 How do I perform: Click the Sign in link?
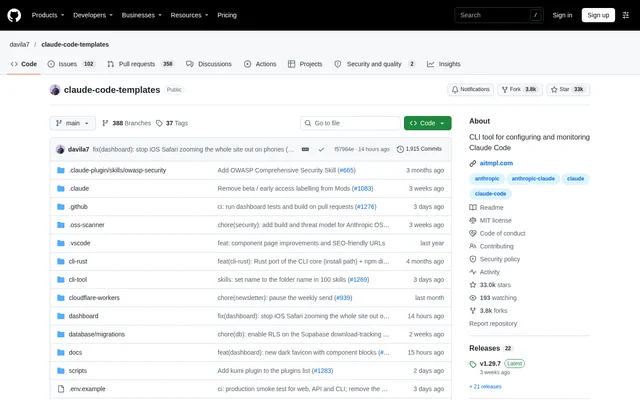(x=562, y=15)
